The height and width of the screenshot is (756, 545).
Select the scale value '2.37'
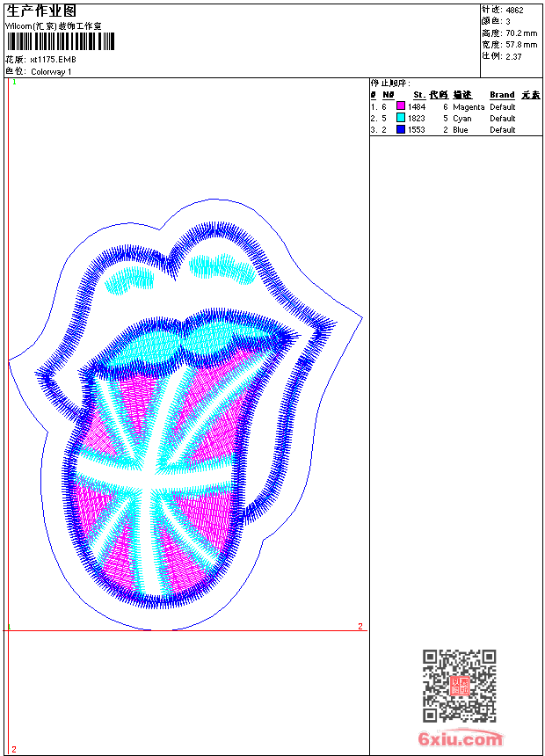pyautogui.click(x=513, y=56)
